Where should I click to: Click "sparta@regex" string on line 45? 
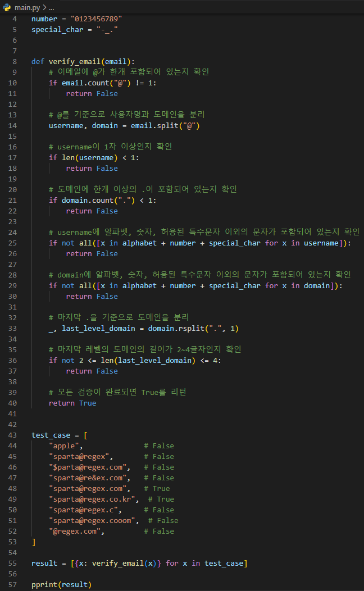79,456
